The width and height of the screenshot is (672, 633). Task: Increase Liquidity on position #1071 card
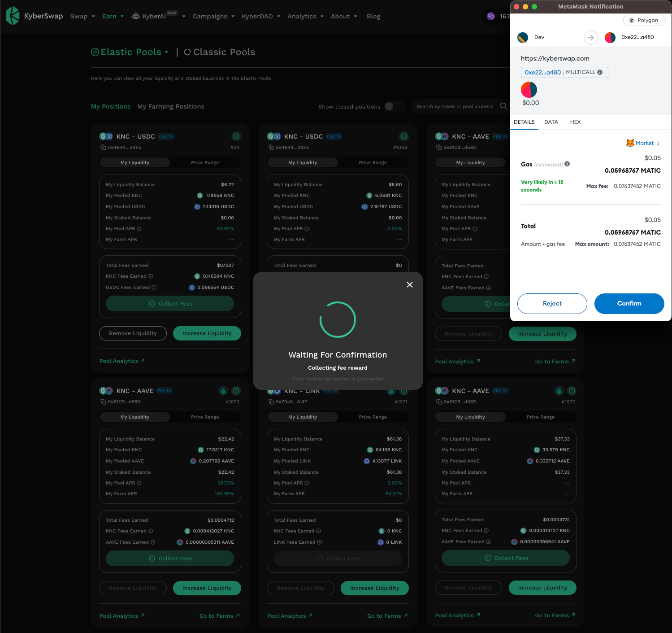(375, 588)
